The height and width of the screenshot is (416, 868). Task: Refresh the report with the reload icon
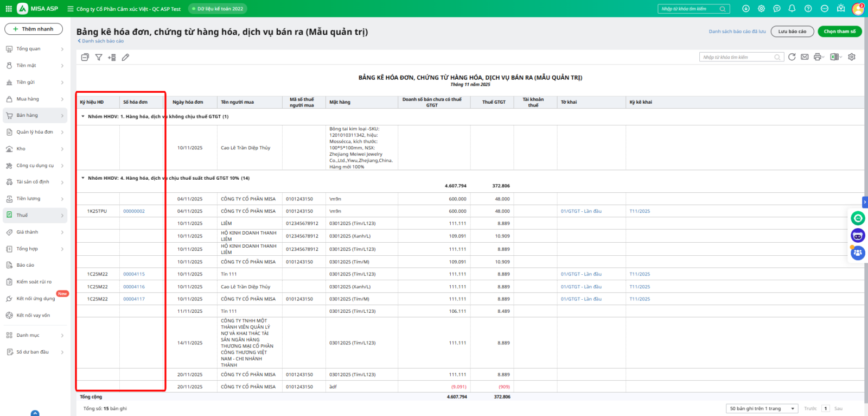tap(792, 57)
